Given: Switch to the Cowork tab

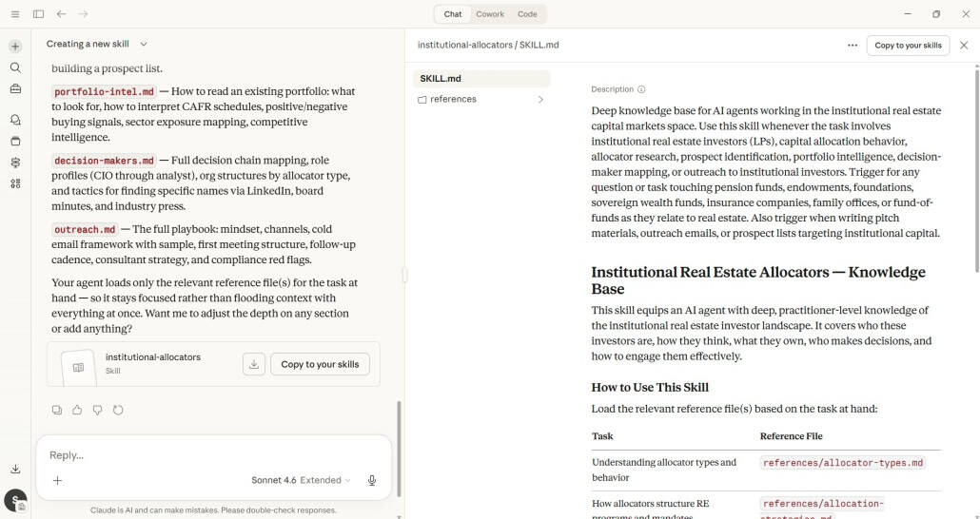Looking at the screenshot, I should [x=490, y=14].
